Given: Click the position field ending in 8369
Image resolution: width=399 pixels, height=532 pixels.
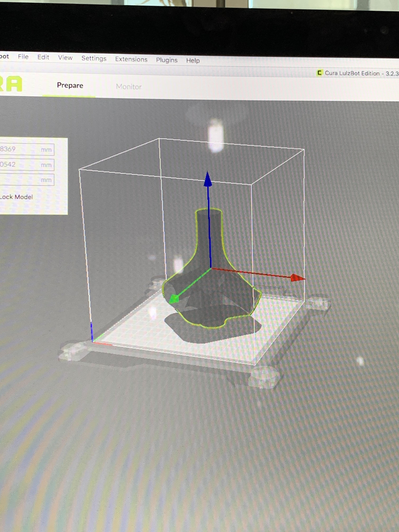Looking at the screenshot, I should pos(24,149).
